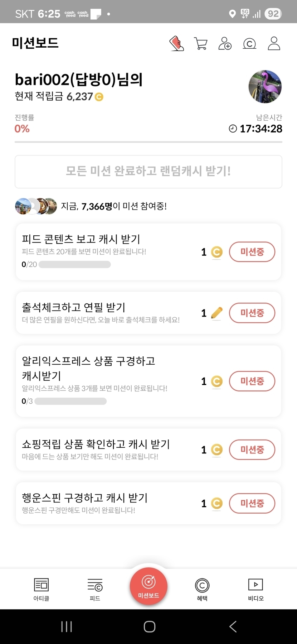Tap the flamingo profile picture
The image size is (297, 644).
(x=265, y=87)
